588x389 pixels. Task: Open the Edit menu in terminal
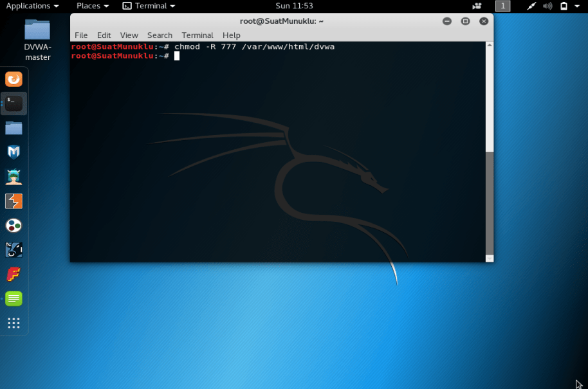tap(104, 35)
